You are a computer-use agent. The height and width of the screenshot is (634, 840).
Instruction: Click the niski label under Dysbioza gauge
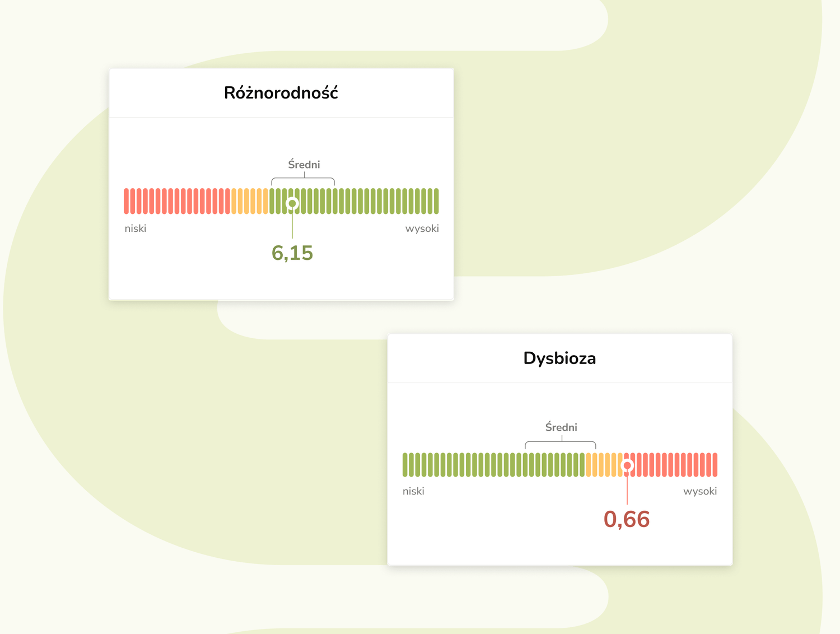[413, 491]
